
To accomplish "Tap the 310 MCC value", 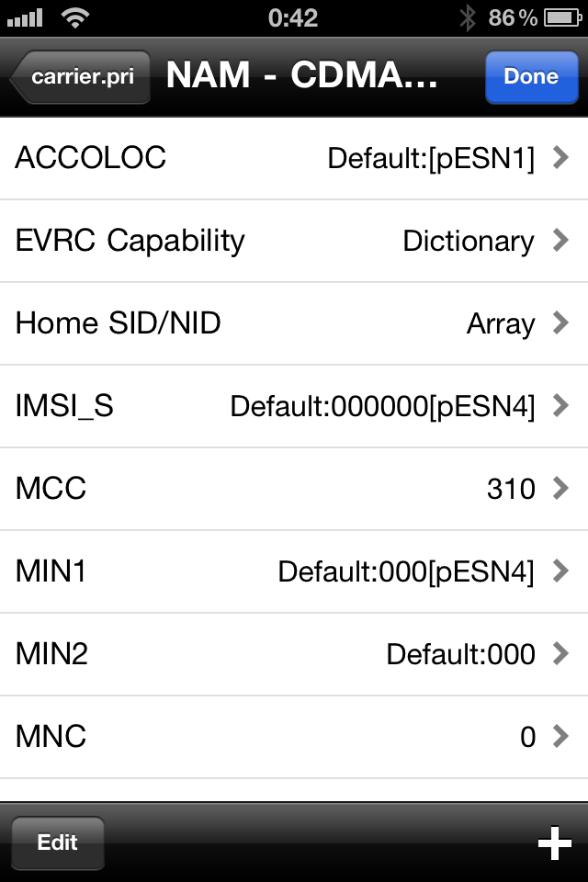I will tap(511, 489).
